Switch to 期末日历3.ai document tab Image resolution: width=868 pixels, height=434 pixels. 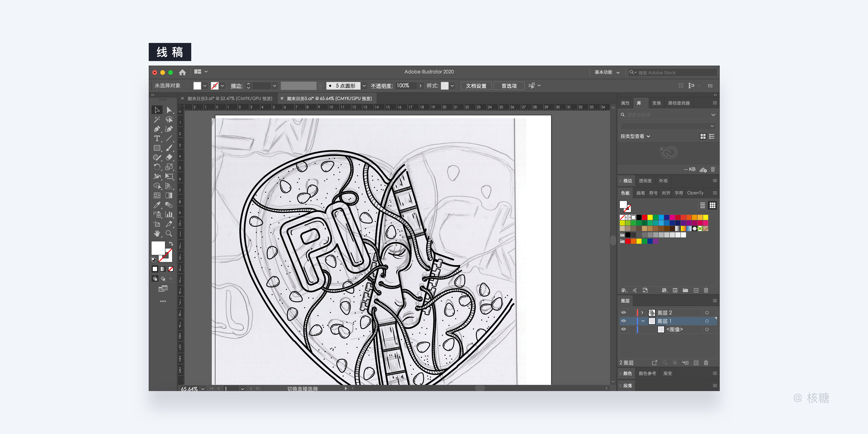[229, 98]
